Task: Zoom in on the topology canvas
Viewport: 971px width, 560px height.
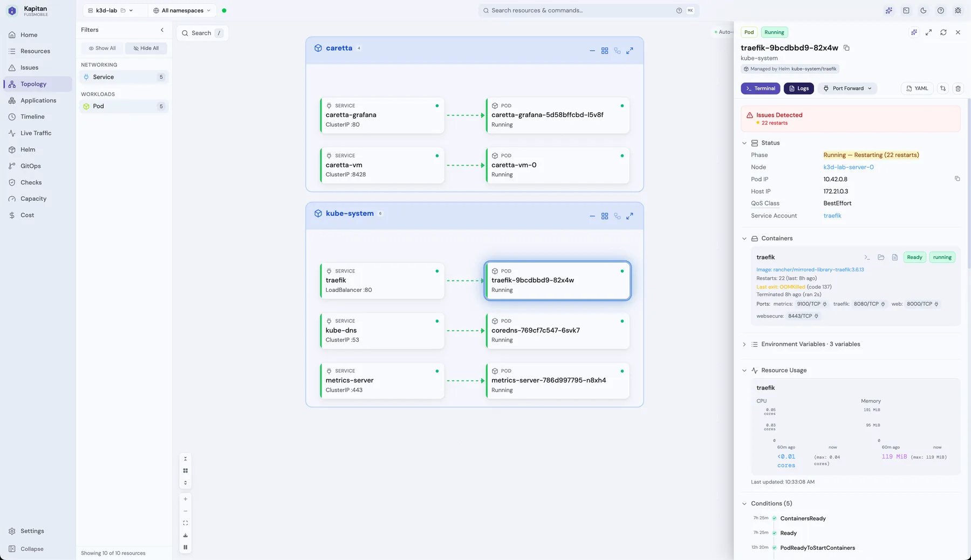Action: coord(186,499)
